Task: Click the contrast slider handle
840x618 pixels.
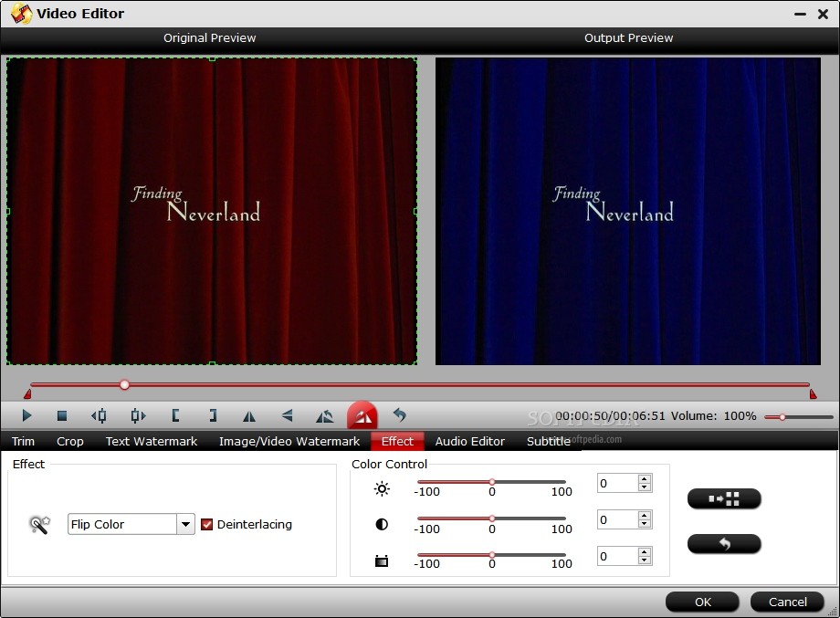Action: tap(492, 518)
